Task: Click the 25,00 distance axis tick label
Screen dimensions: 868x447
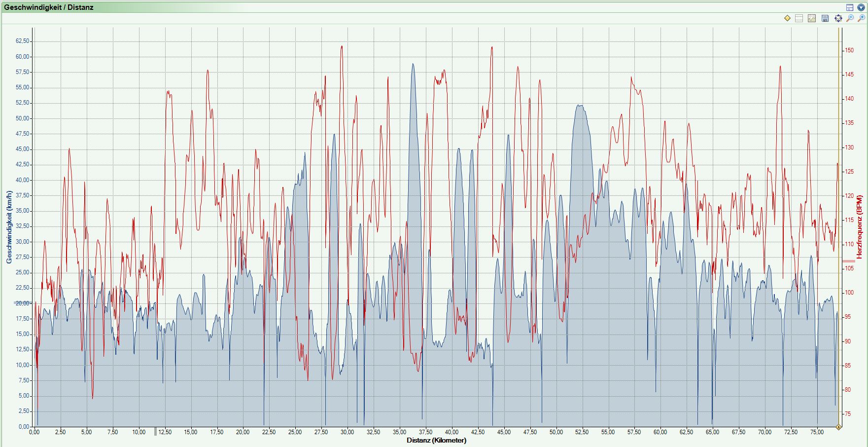Action: coord(295,432)
